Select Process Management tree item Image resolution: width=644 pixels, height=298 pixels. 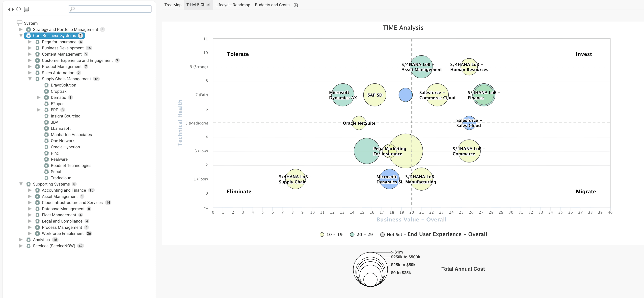click(62, 227)
